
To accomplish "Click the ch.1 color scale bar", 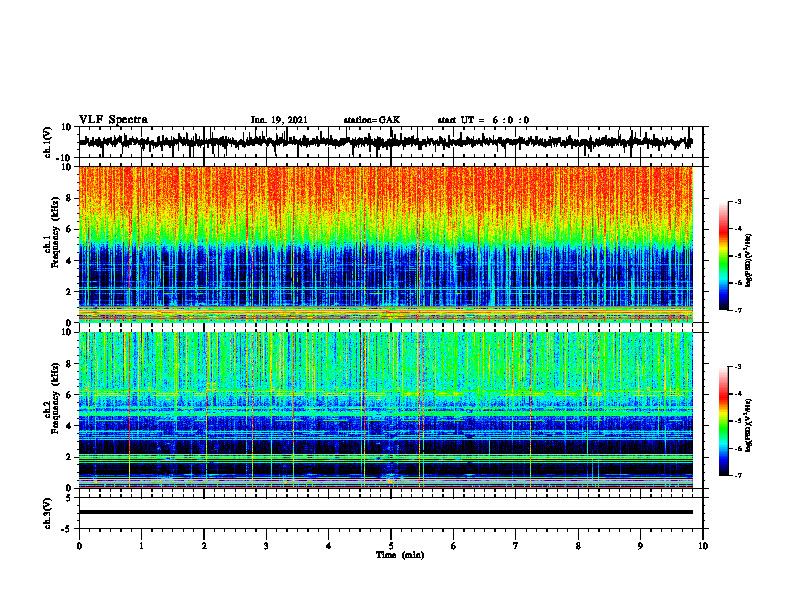I will pos(723,256).
